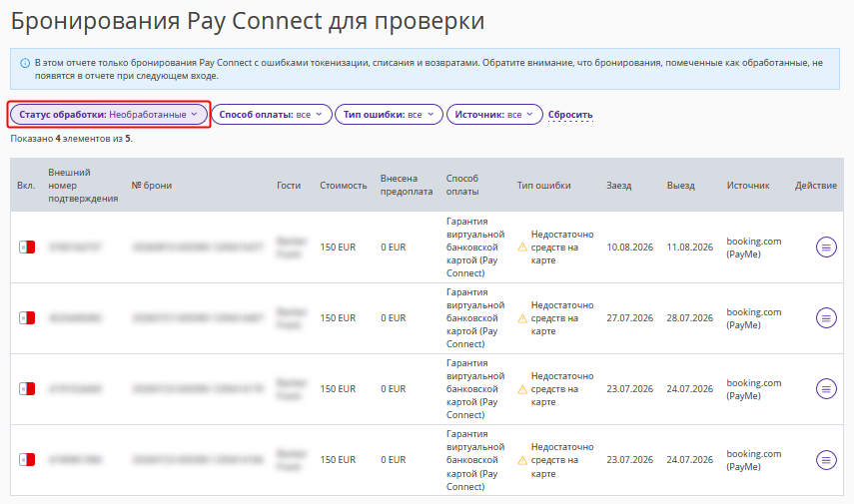Click the Вкл. column header
The height and width of the screenshot is (504, 854).
[26, 185]
